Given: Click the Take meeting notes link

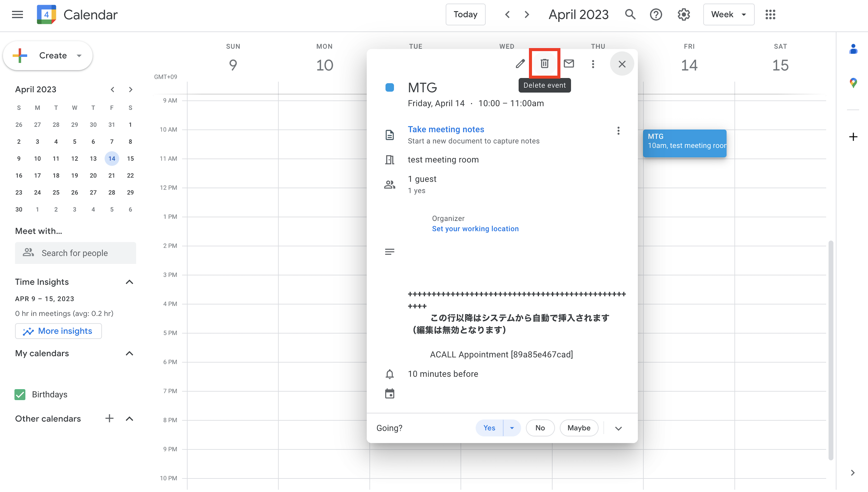Looking at the screenshot, I should click(x=446, y=129).
